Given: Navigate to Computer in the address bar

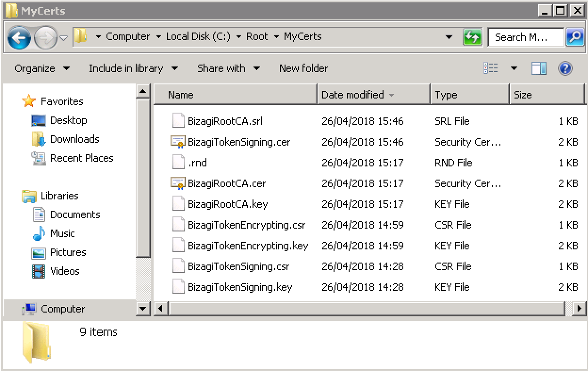Looking at the screenshot, I should (x=128, y=37).
